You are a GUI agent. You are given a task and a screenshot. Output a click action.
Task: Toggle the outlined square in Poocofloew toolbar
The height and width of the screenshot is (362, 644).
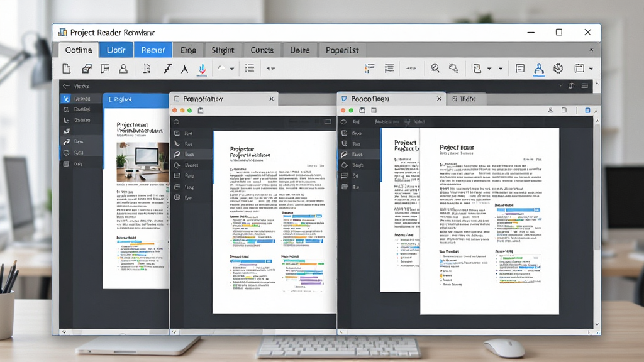pos(564,111)
